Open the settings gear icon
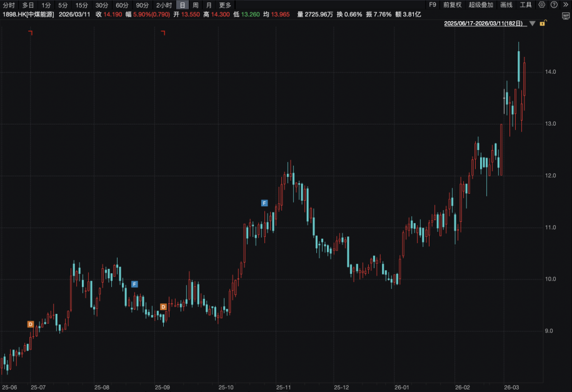The image size is (572, 392). (542, 5)
